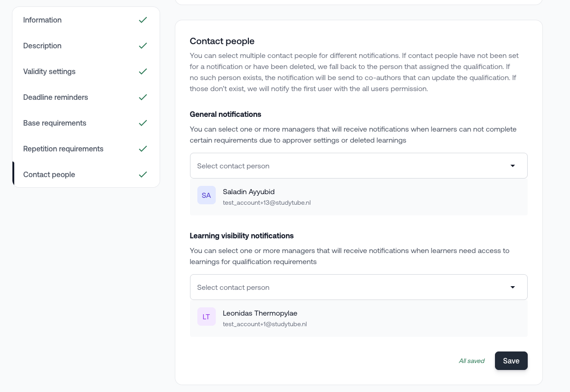The width and height of the screenshot is (570, 392).
Task: Click the checkmark icon beside Description
Action: (143, 46)
